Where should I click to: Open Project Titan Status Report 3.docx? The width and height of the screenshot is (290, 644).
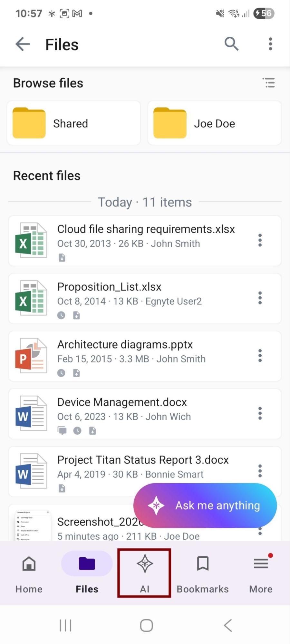point(143,460)
